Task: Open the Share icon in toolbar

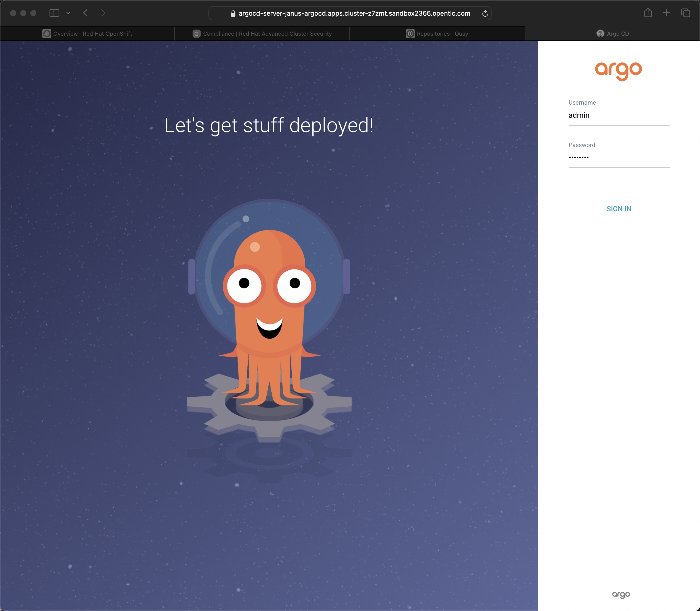Action: [648, 13]
